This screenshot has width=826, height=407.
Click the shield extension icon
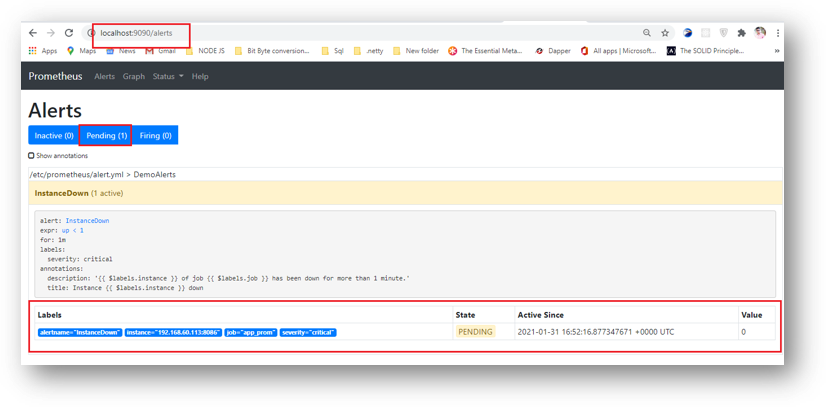[x=724, y=33]
